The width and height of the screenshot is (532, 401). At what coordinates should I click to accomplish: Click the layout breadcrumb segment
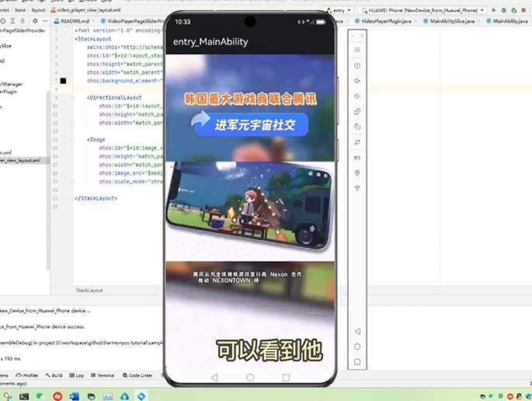[38, 10]
